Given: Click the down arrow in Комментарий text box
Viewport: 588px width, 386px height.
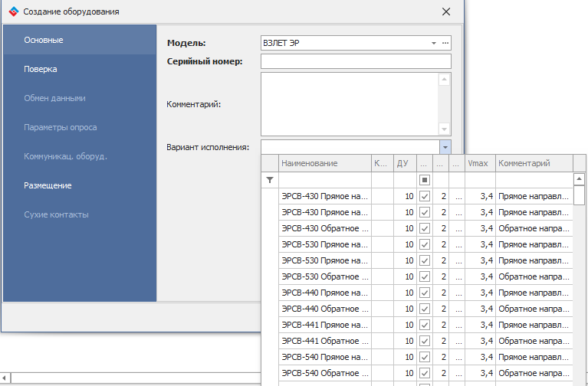Looking at the screenshot, I should tap(444, 129).
